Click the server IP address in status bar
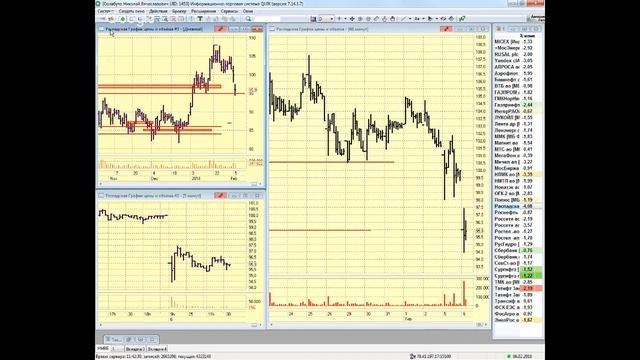The image size is (640, 360). [x=433, y=357]
